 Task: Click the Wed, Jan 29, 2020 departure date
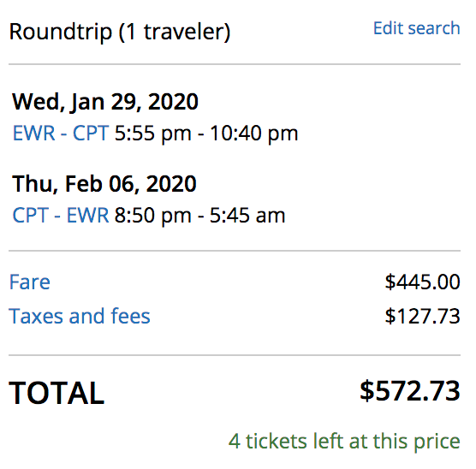tap(105, 102)
